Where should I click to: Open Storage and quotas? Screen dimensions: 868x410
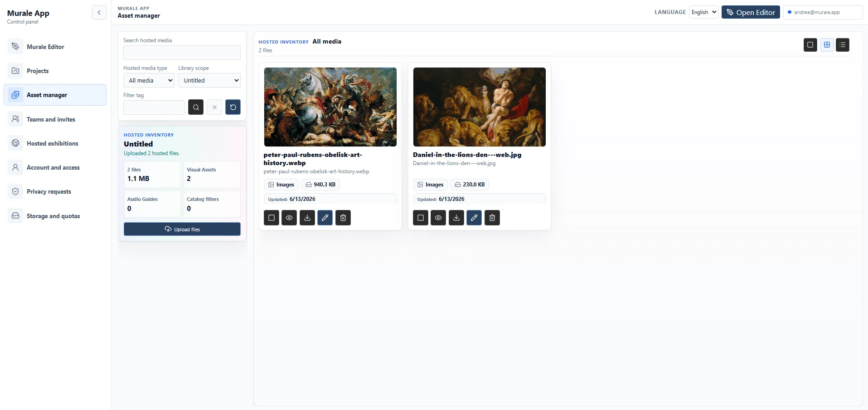point(55,216)
